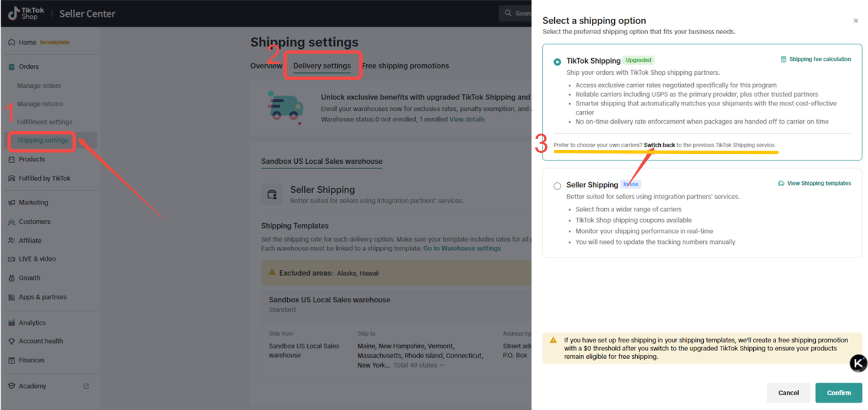Close the shipping option panel

coord(855,21)
